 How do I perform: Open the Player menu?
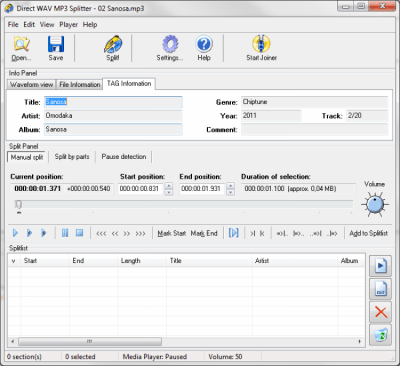click(69, 25)
